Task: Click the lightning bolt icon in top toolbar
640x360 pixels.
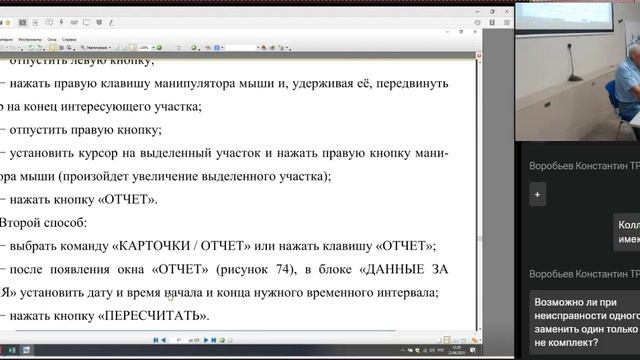Action: pyautogui.click(x=62, y=22)
